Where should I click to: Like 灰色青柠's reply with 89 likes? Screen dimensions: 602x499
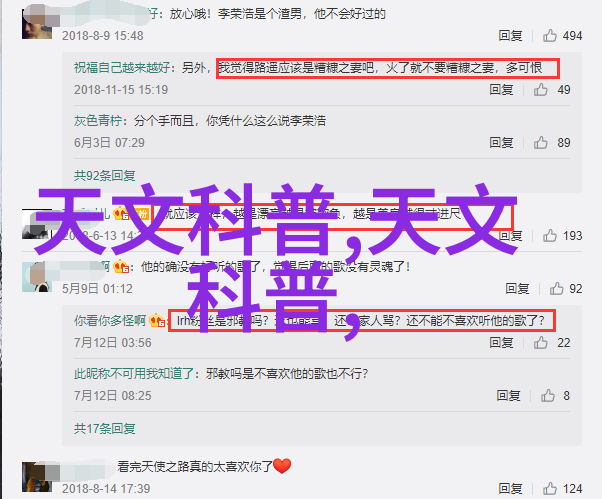coord(540,142)
